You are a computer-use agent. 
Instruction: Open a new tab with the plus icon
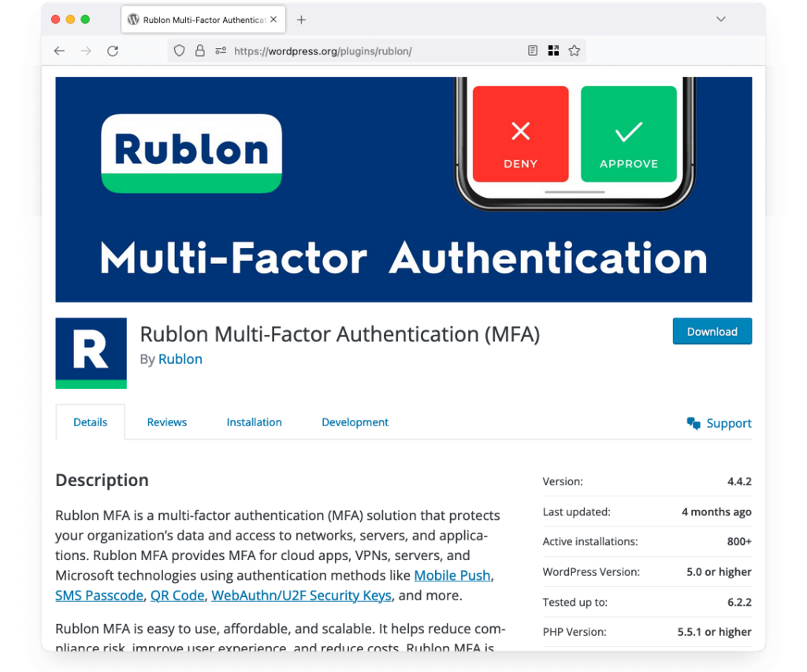[301, 20]
